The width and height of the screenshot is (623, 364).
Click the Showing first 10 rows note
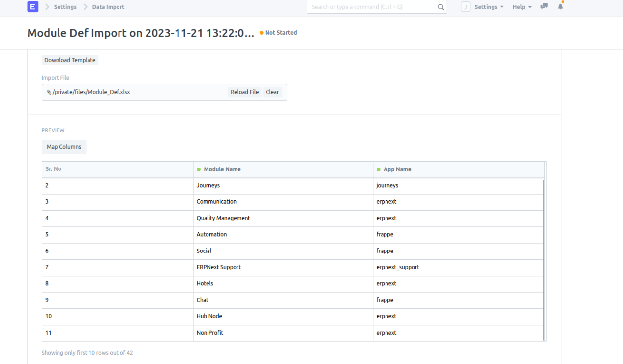87,353
